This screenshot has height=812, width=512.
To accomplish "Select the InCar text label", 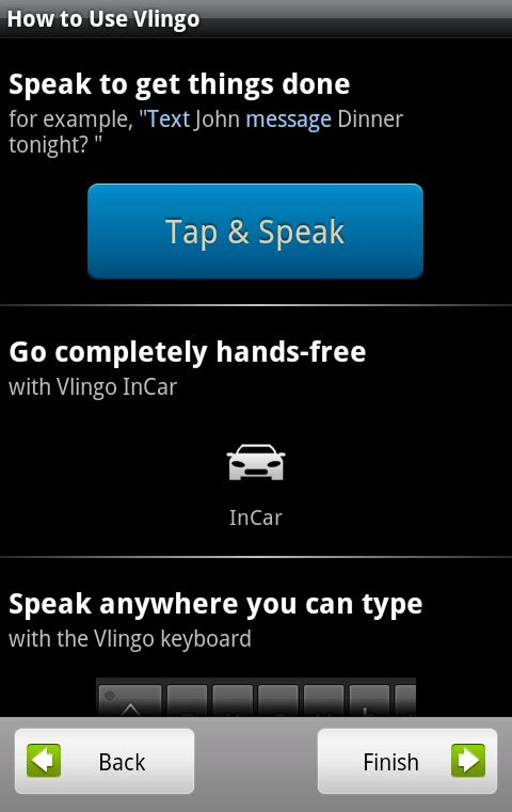I will click(255, 517).
